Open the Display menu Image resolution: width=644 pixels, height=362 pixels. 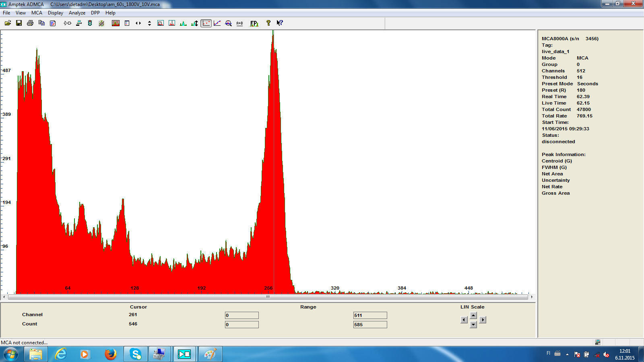56,13
